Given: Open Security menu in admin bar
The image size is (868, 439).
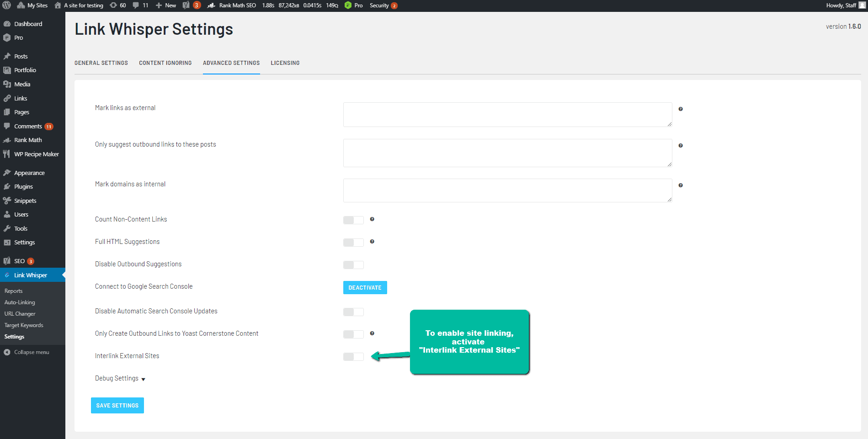Looking at the screenshot, I should [x=383, y=5].
